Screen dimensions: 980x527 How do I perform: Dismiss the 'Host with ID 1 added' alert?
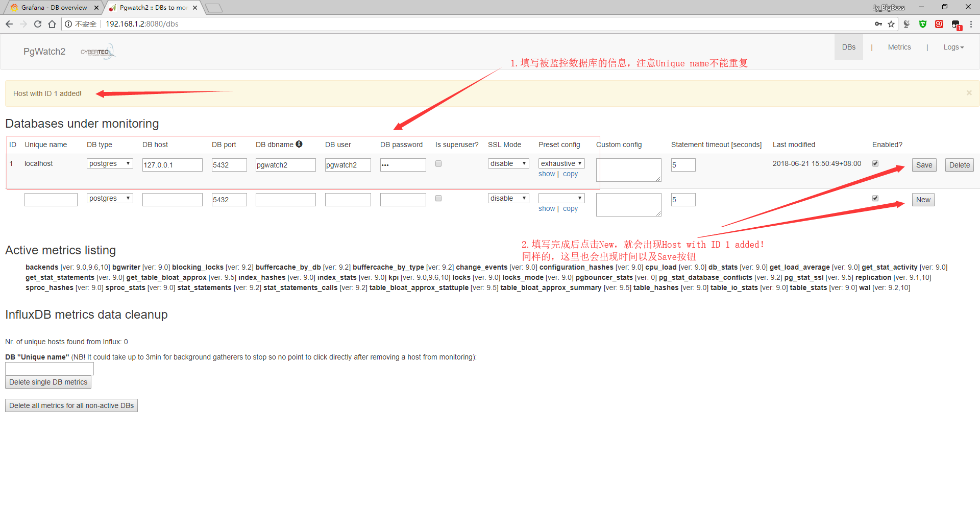point(968,92)
